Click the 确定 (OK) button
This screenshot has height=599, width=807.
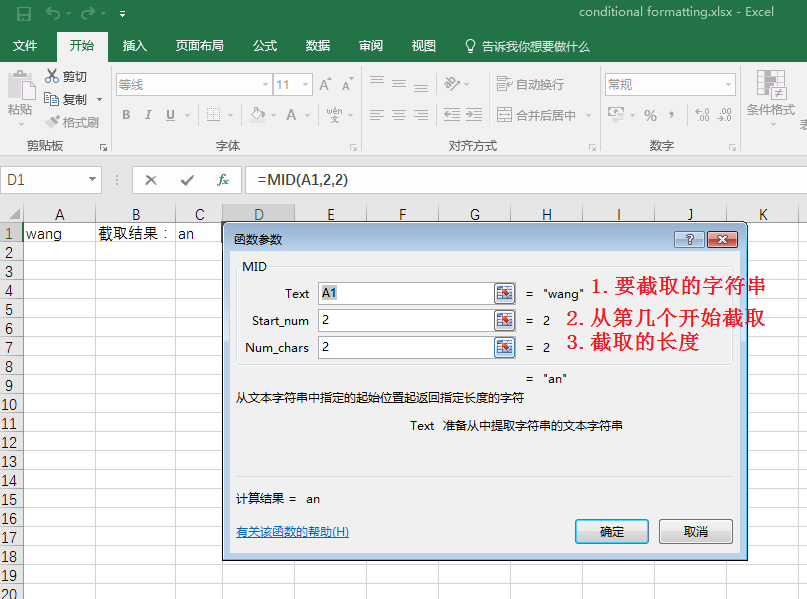click(612, 531)
